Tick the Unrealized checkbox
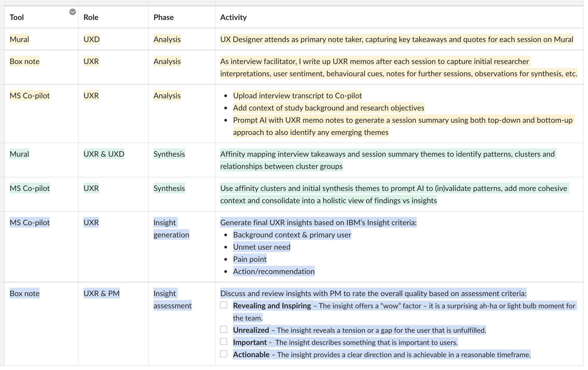Image resolution: width=588 pixels, height=370 pixels. 224,329
